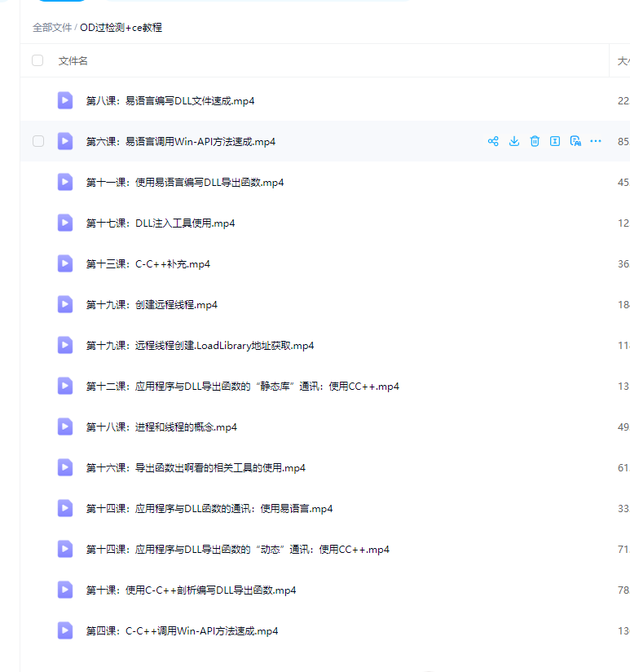Open 第十四课 通讯：使用易语言.mp4

(209, 508)
